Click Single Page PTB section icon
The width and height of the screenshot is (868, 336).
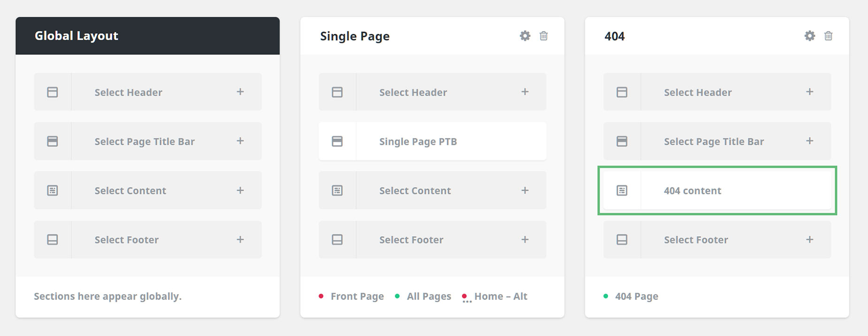pyautogui.click(x=337, y=141)
